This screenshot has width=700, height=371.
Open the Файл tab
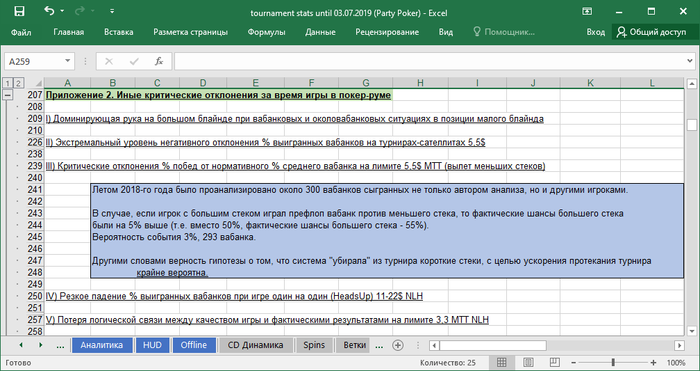(x=21, y=32)
